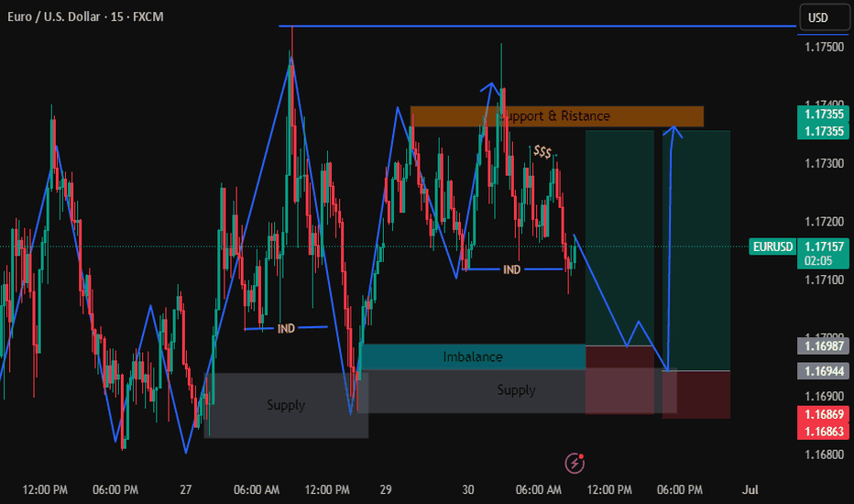Click the 1.17300 price axis label

coord(824,163)
